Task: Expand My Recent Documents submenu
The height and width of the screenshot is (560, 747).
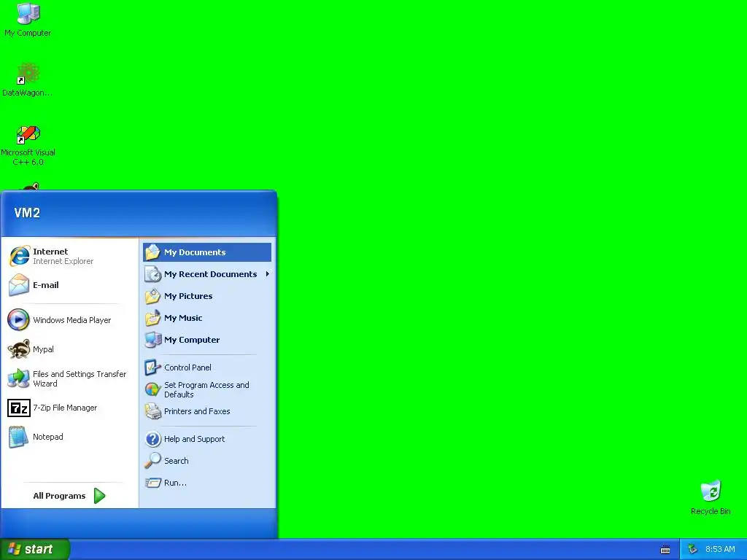Action: [x=207, y=274]
